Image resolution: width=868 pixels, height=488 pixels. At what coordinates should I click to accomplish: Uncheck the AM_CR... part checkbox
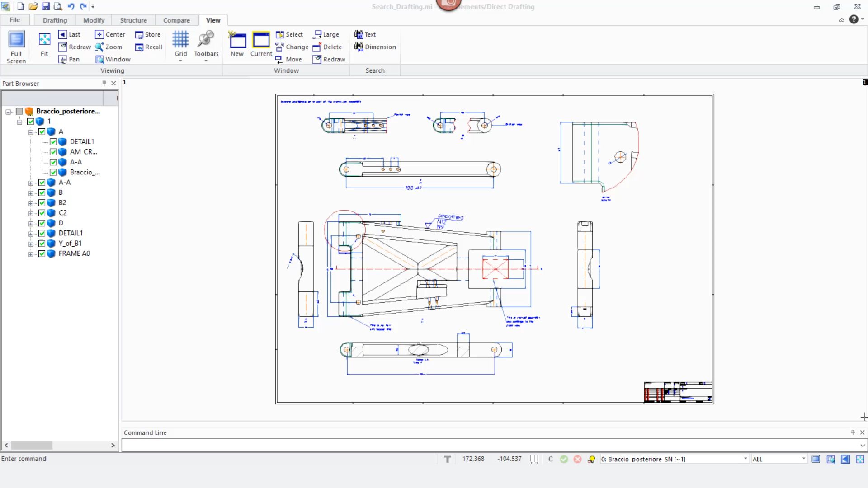53,152
